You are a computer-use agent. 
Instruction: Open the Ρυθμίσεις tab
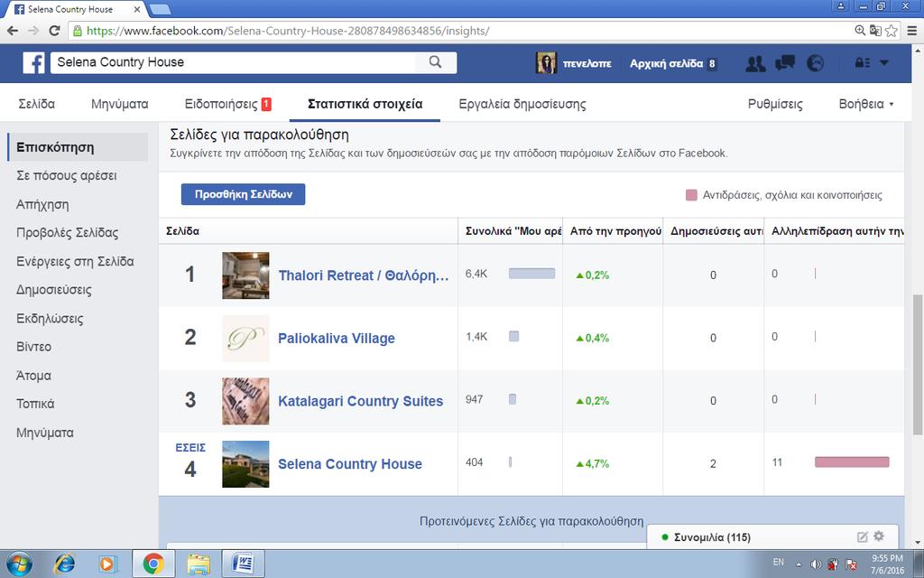[x=775, y=105]
